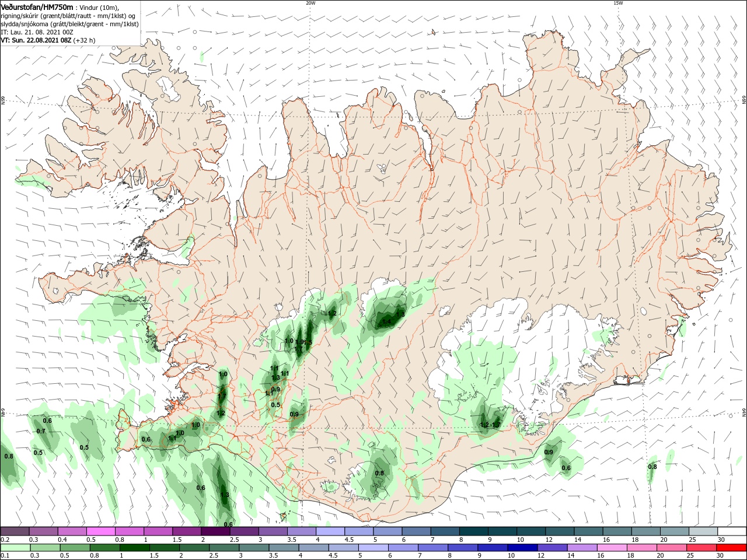Pick the mauve 0.3 snow-scale swatch
Image resolution: width=747 pixels, height=560 pixels.
coord(44,531)
